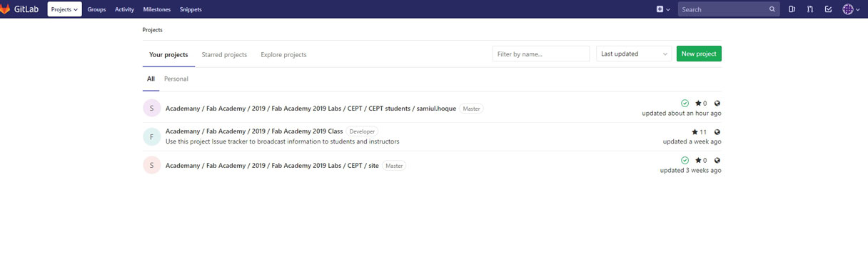
Task: Click public globe icon on samiul.hoque row
Action: pyautogui.click(x=717, y=104)
